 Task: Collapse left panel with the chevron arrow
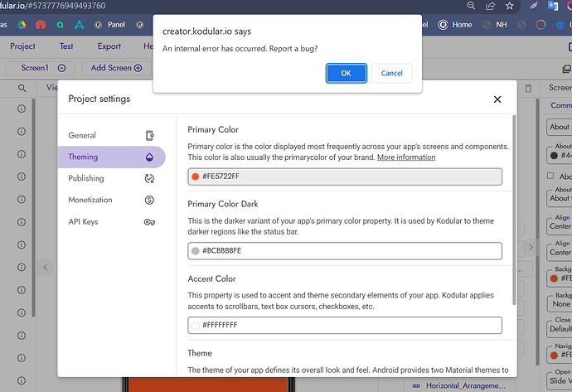pyautogui.click(x=46, y=268)
